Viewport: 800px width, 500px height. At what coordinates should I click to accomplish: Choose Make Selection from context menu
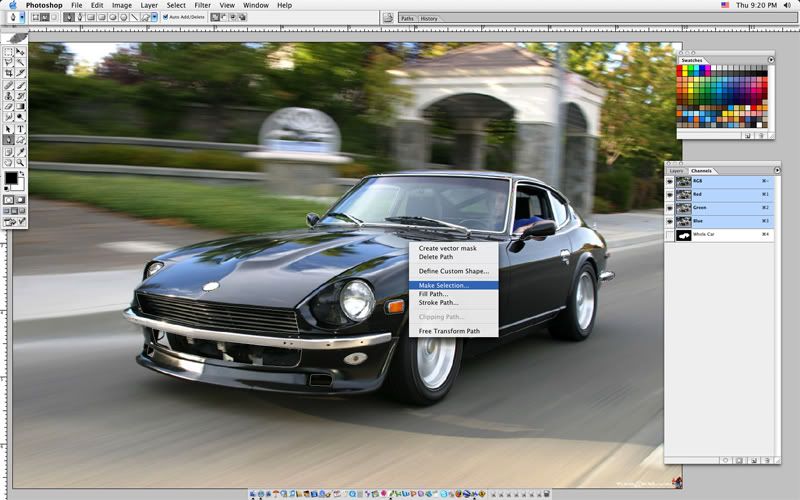click(443, 285)
